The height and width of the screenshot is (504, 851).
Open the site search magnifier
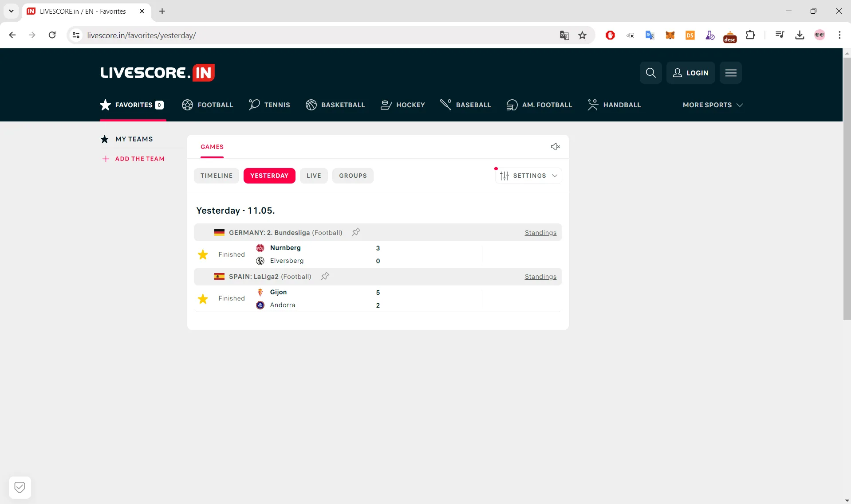coord(650,73)
